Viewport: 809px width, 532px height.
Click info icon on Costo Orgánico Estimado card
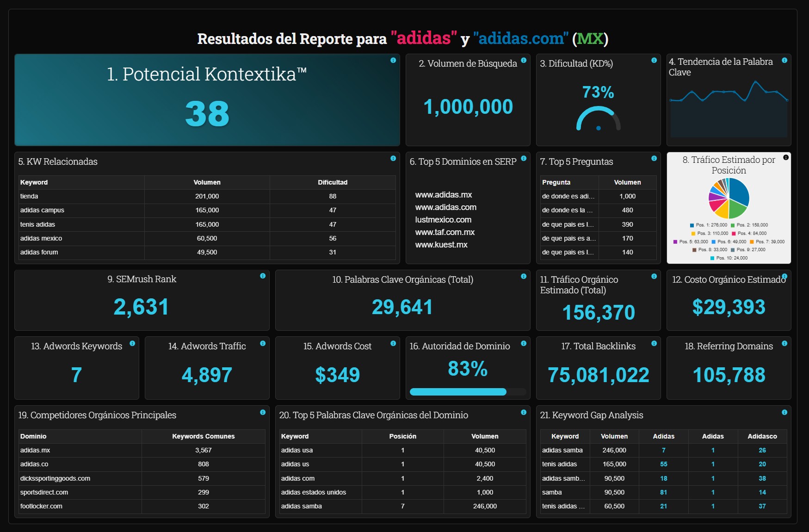point(784,276)
